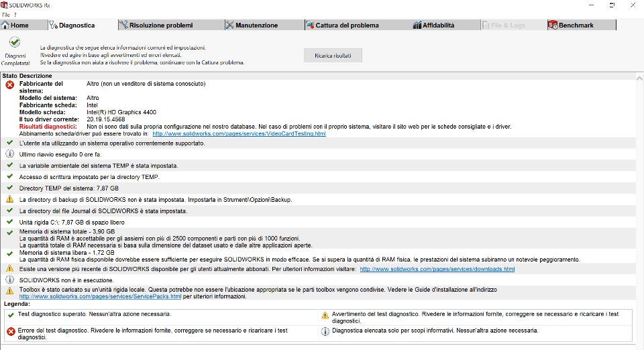The image size is (644, 350).
Task: Click the Diagnosi Completata checkmark icon
Action: pos(15,42)
